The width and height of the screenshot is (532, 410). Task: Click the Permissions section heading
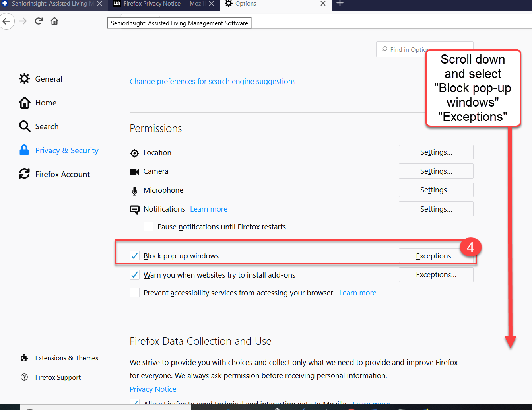[x=156, y=128]
